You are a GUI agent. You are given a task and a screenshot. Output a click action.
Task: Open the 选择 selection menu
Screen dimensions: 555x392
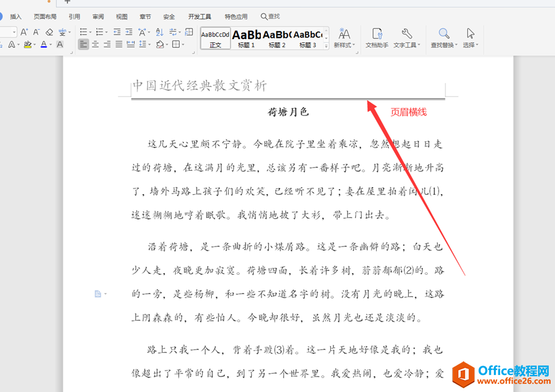471,38
